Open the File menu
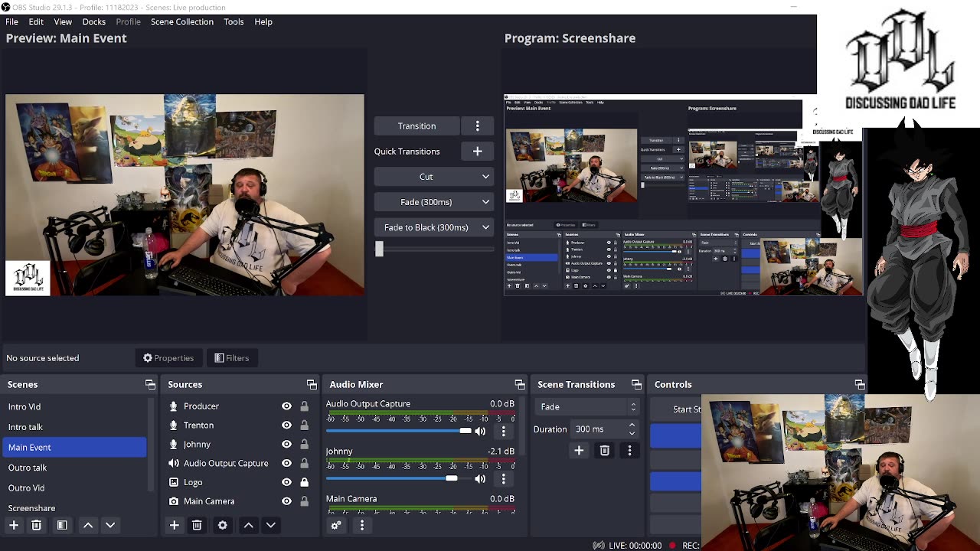This screenshot has width=980, height=551. tap(12, 21)
